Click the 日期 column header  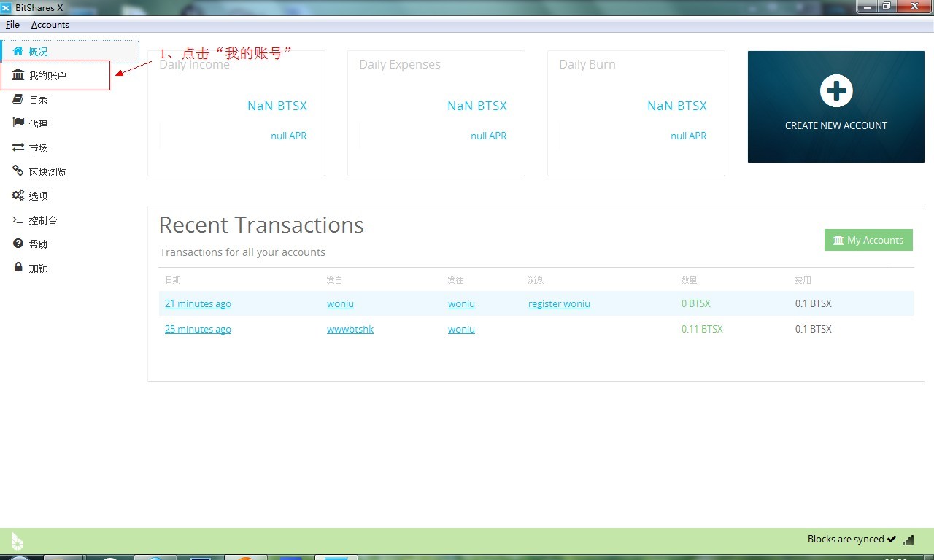point(173,280)
